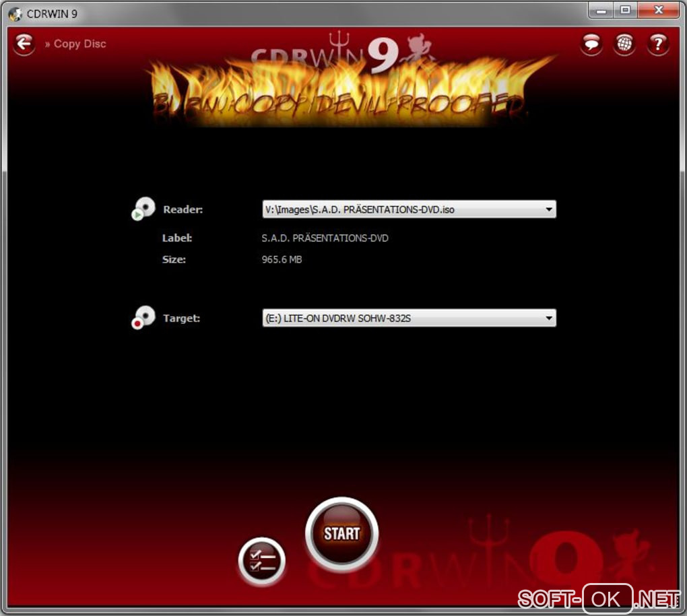This screenshot has height=616, width=687.
Task: Click the Size: caption
Action: pos(174,260)
